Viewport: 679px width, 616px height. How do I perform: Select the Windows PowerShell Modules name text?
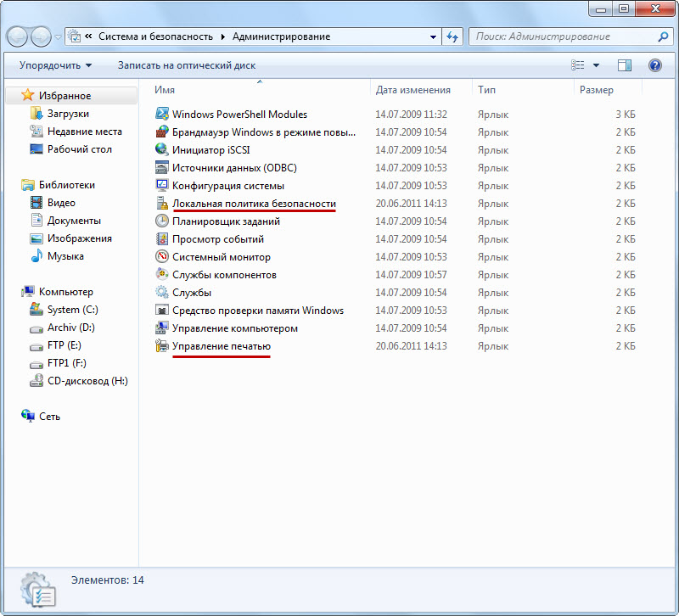239,115
